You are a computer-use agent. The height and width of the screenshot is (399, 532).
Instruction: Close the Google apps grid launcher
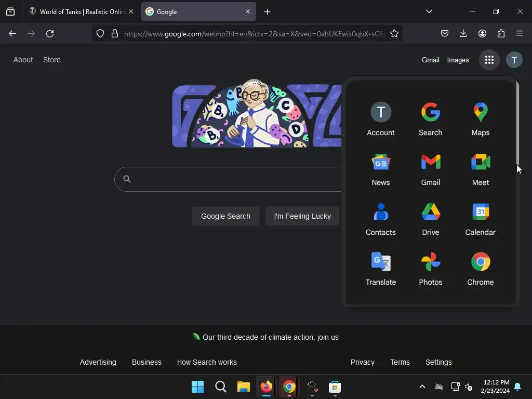489,60
